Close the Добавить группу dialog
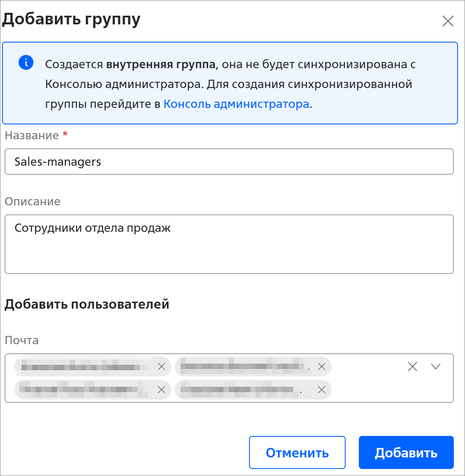The width and height of the screenshot is (465, 476). click(448, 21)
